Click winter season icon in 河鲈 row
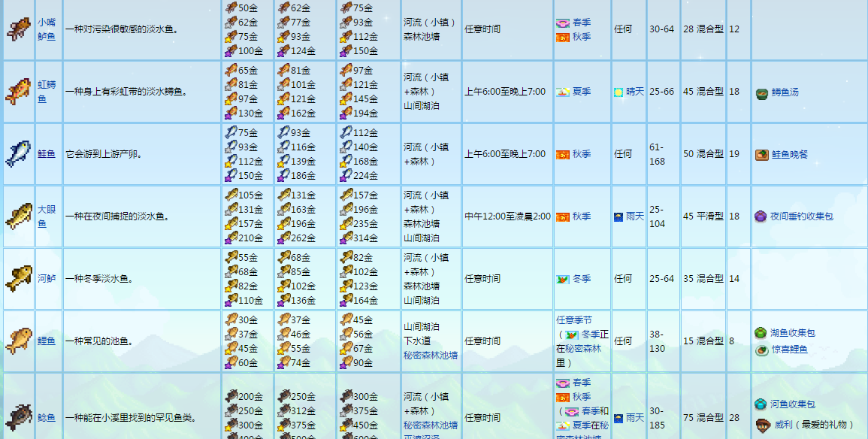 [x=563, y=279]
